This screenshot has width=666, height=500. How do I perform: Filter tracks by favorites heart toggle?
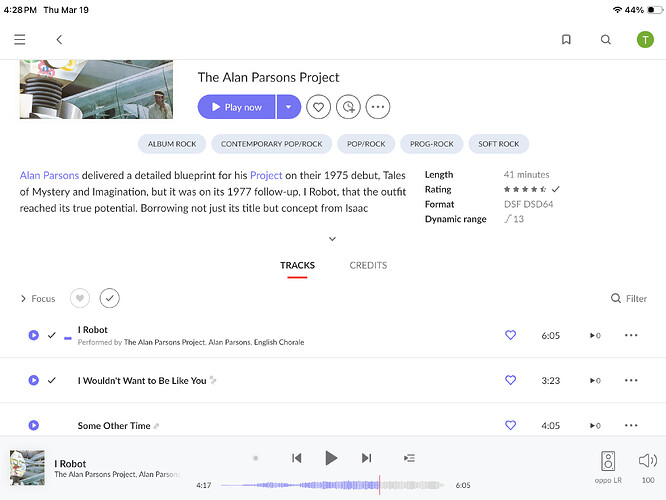(80, 298)
